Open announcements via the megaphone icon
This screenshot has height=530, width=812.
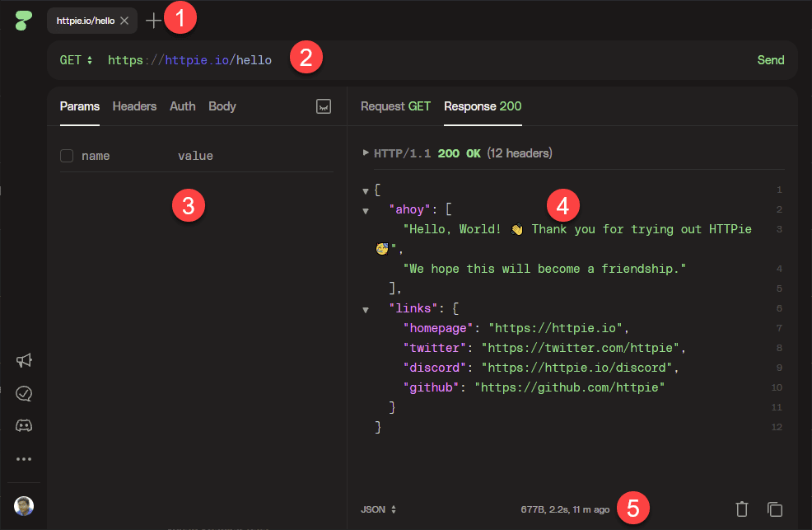click(x=23, y=361)
